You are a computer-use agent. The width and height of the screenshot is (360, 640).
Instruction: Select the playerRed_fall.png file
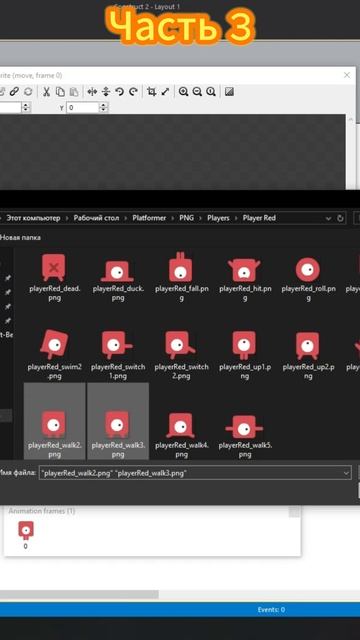click(181, 276)
